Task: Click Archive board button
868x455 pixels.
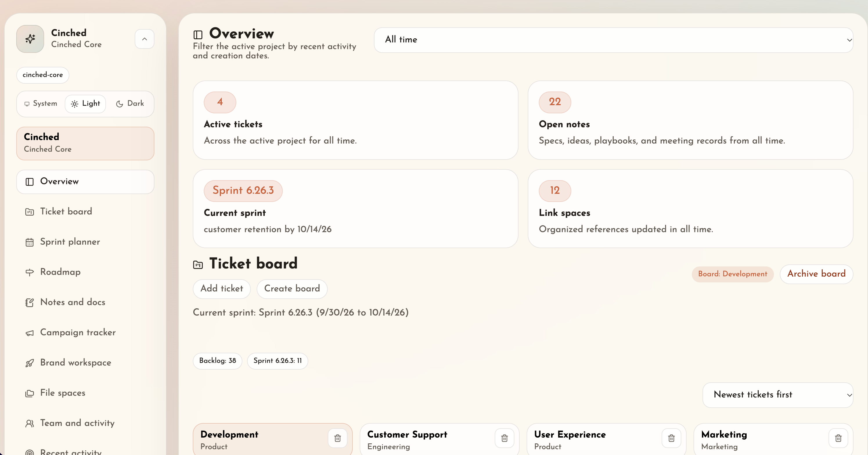Action: [816, 274]
